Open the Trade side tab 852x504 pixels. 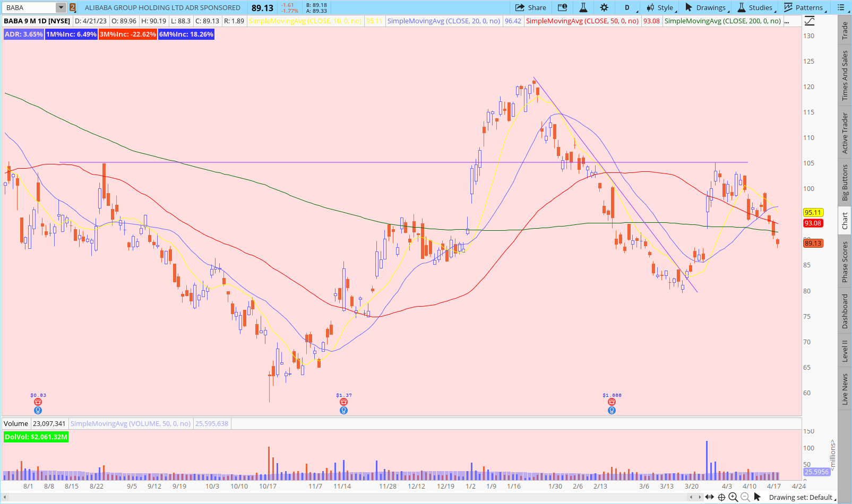(x=845, y=31)
